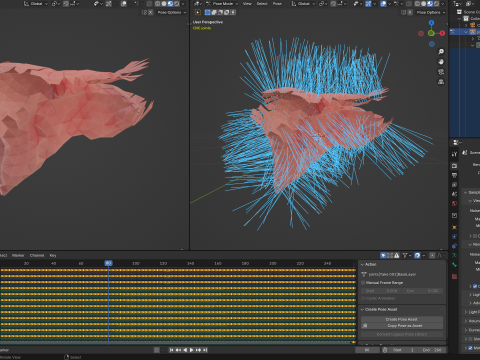Open Object Data armature properties tab
The width and height of the screenshot is (480, 360).
[454, 255]
